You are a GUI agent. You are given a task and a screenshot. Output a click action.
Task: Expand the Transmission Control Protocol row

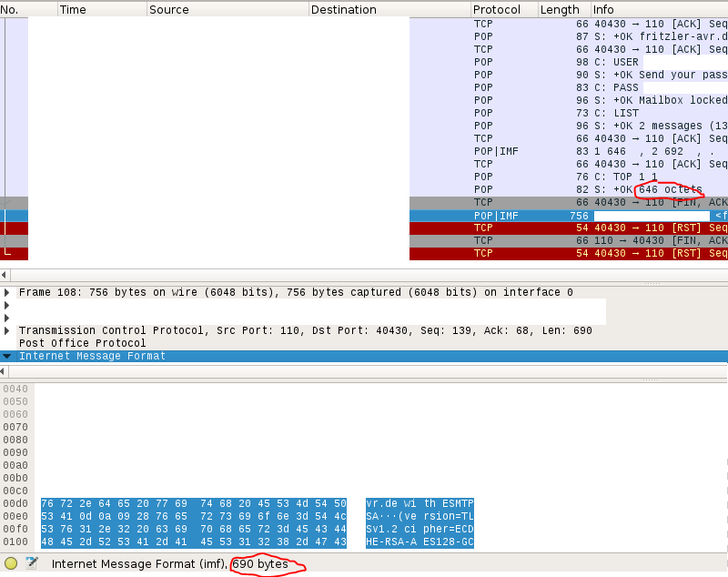(x=6, y=330)
